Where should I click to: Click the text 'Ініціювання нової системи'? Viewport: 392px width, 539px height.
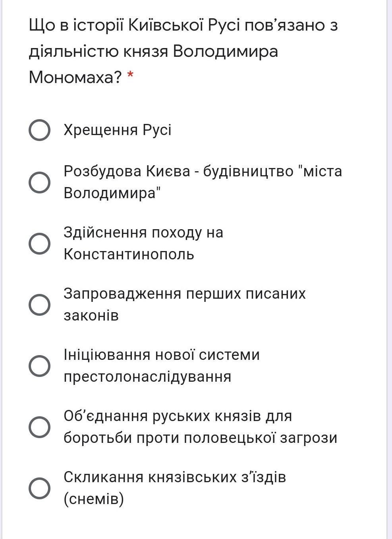tap(162, 355)
